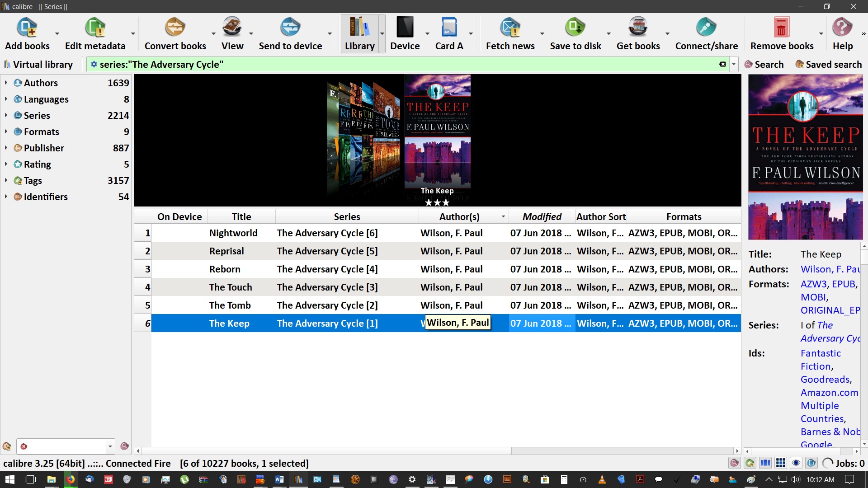This screenshot has height=488, width=868.
Task: Click the horizontal scrollbar under book list
Action: pos(325,451)
